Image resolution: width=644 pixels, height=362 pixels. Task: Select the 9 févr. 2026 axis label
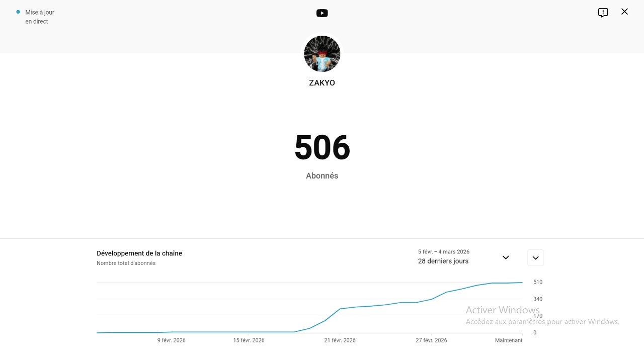171,340
